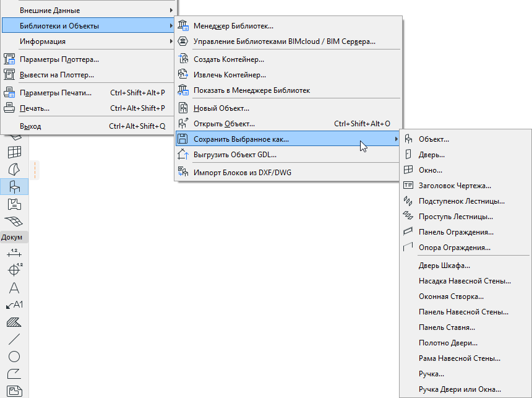Save selection as Полотно Двери
This screenshot has width=532, height=398.
(x=465, y=343)
